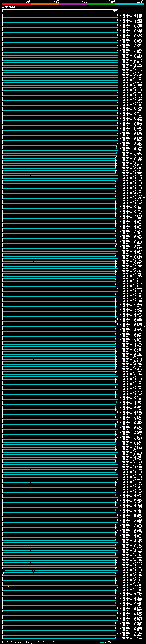Choose hit UniRef100_Q27527

[x=131, y=389]
